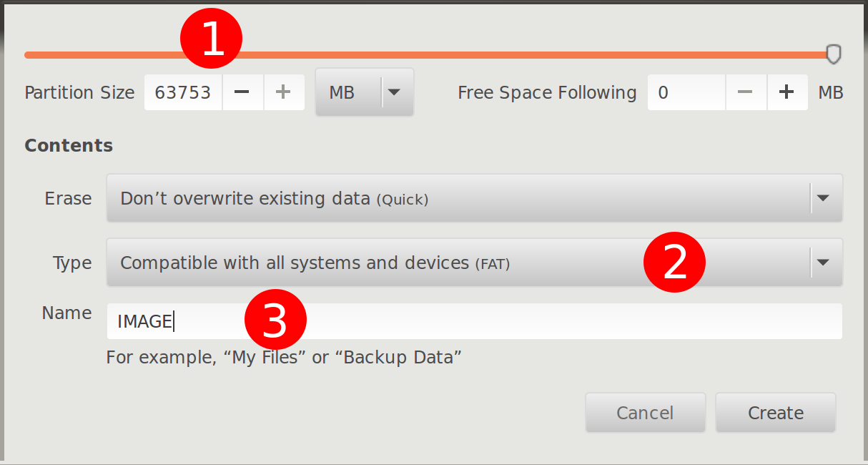Click the 'For example' hint text

[x=283, y=357]
